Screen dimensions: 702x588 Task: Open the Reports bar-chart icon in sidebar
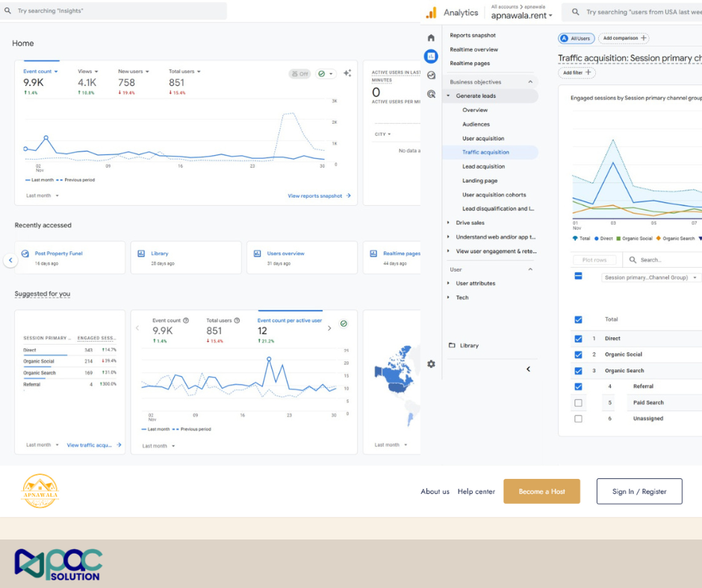[431, 56]
